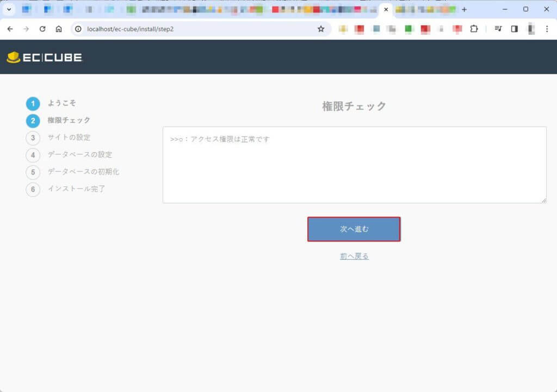Image resolution: width=557 pixels, height=392 pixels.
Task: Toggle the browser side panel
Action: pyautogui.click(x=514, y=29)
